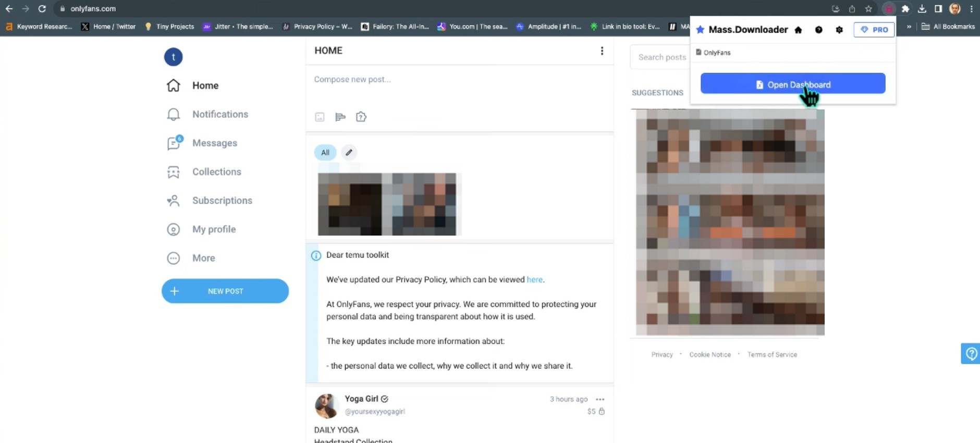Open Chrome three-dot menu

point(972,9)
